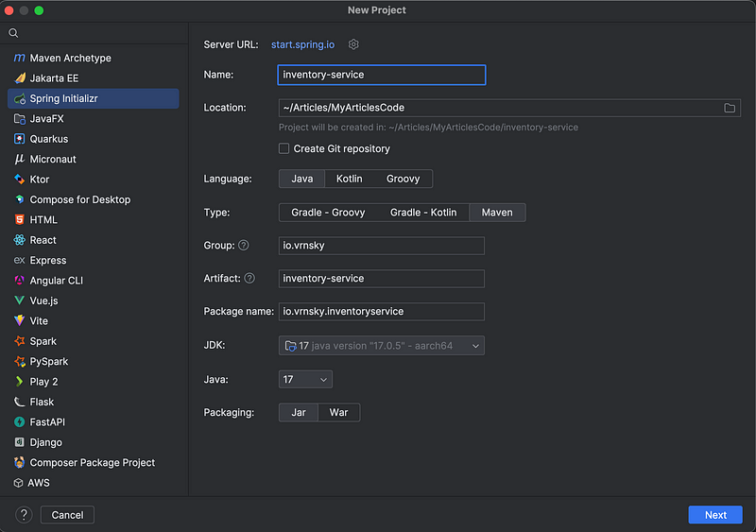Click the Package name text field

point(382,312)
